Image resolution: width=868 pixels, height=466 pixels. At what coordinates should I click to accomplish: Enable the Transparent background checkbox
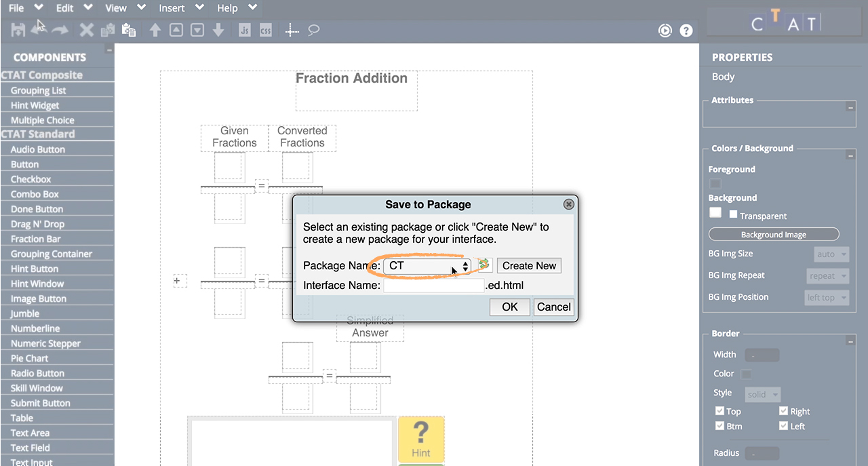[x=733, y=215]
